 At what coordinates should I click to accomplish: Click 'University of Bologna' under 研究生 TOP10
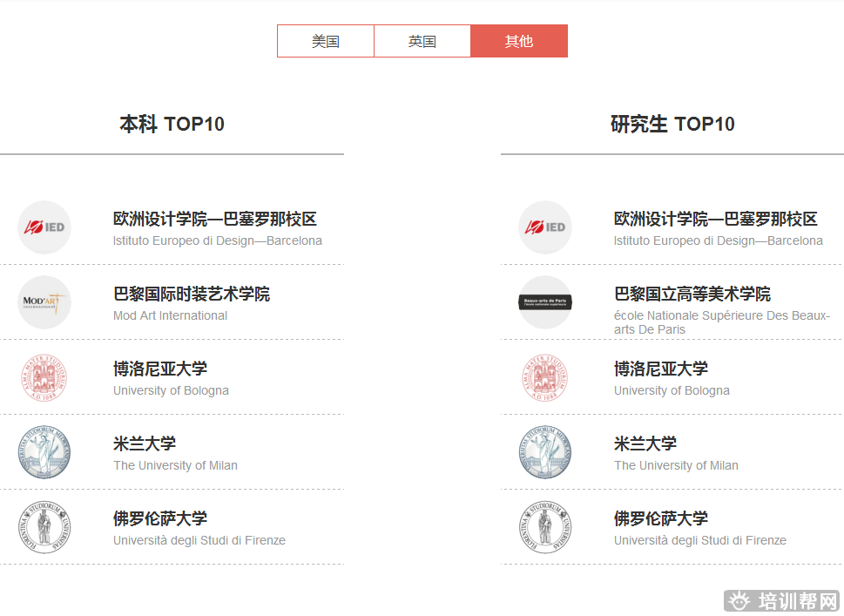(x=672, y=390)
